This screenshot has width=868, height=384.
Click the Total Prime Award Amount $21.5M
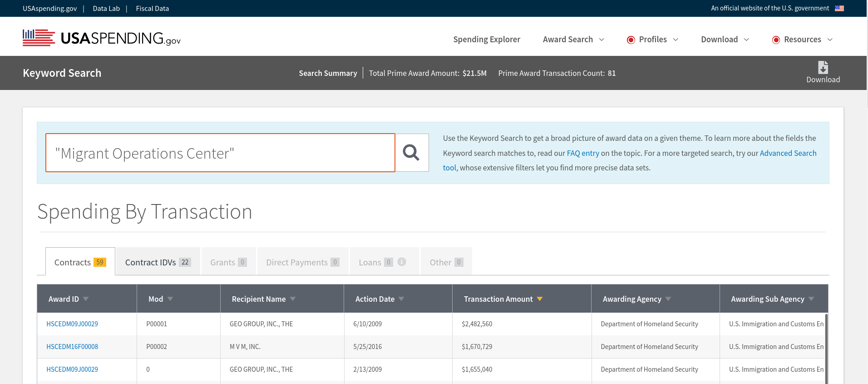tap(428, 73)
